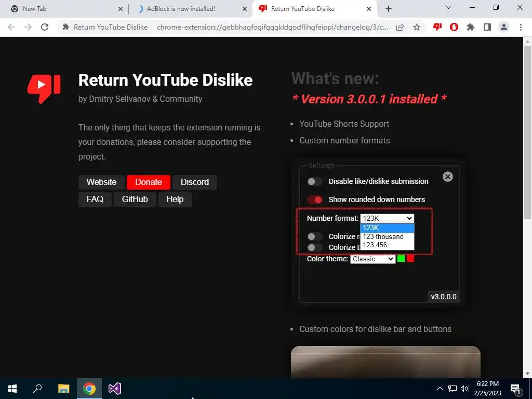Open the Windows Start menu

point(12,389)
